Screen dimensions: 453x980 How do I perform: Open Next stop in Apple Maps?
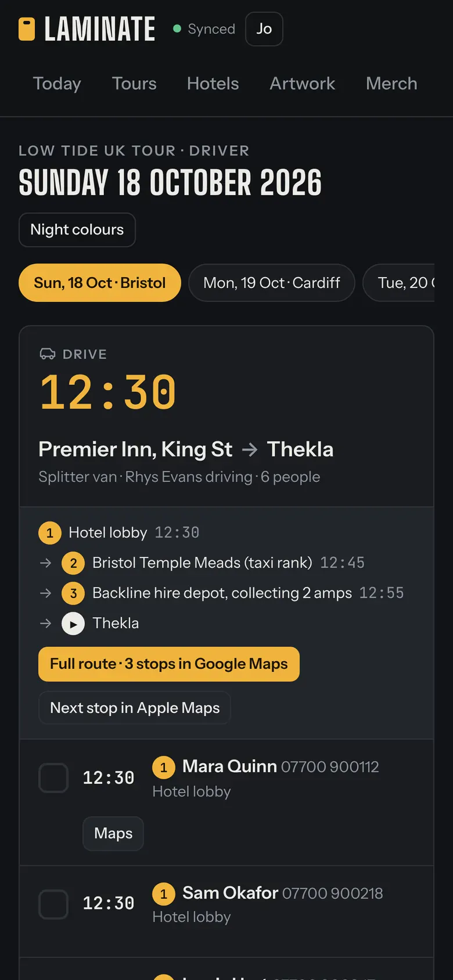point(135,708)
